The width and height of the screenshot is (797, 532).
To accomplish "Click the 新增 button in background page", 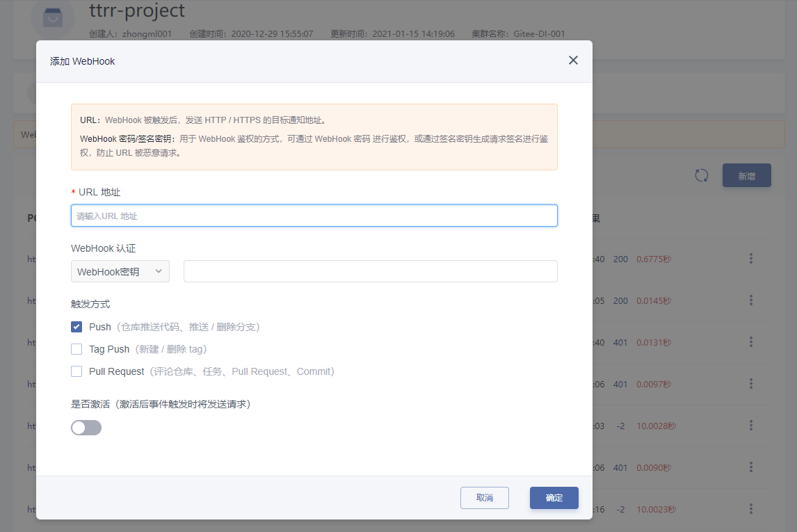I will coord(747,175).
